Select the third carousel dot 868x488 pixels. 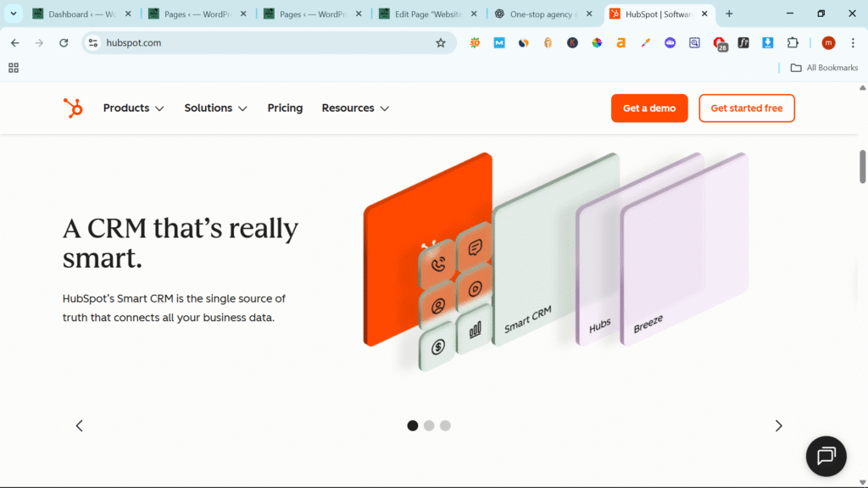[x=445, y=425]
